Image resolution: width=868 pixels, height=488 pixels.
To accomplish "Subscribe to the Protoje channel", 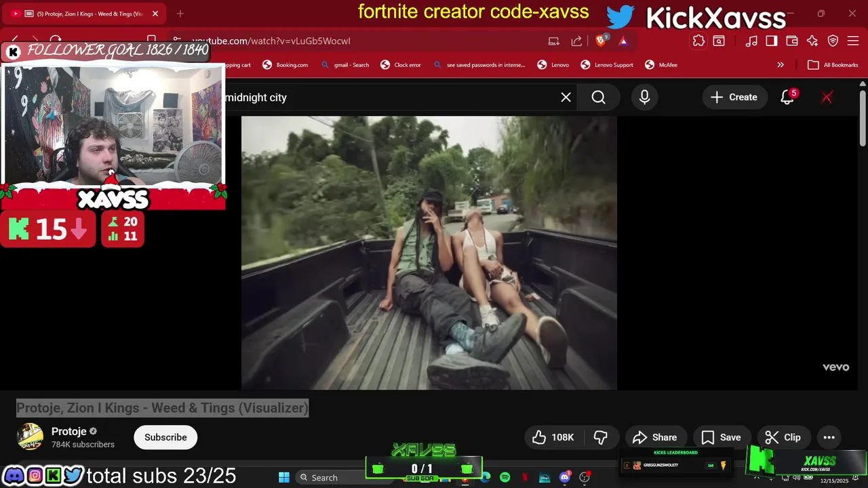I will [165, 437].
